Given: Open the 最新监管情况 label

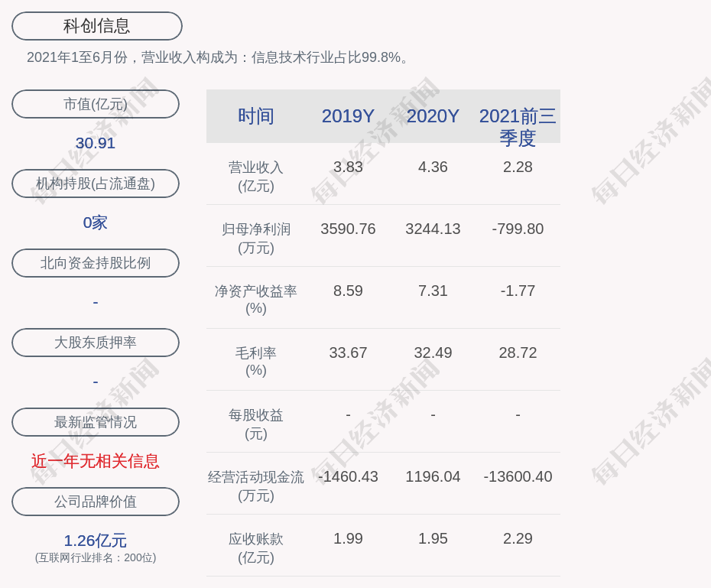Looking at the screenshot, I should 96,422.
